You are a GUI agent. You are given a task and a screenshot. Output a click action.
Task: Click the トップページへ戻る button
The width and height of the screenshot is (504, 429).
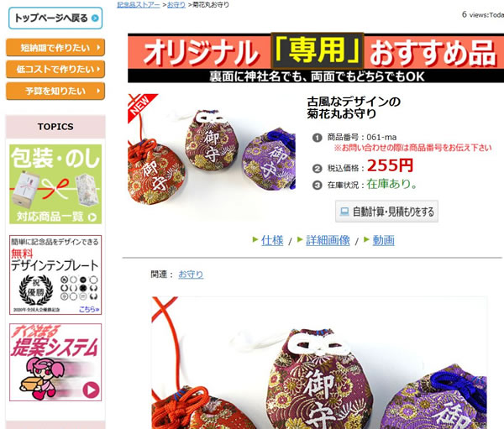click(55, 18)
